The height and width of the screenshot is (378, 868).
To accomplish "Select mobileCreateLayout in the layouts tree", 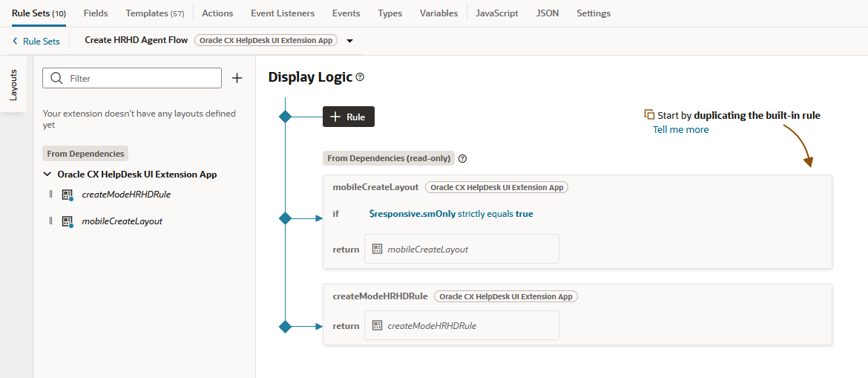I will [122, 221].
